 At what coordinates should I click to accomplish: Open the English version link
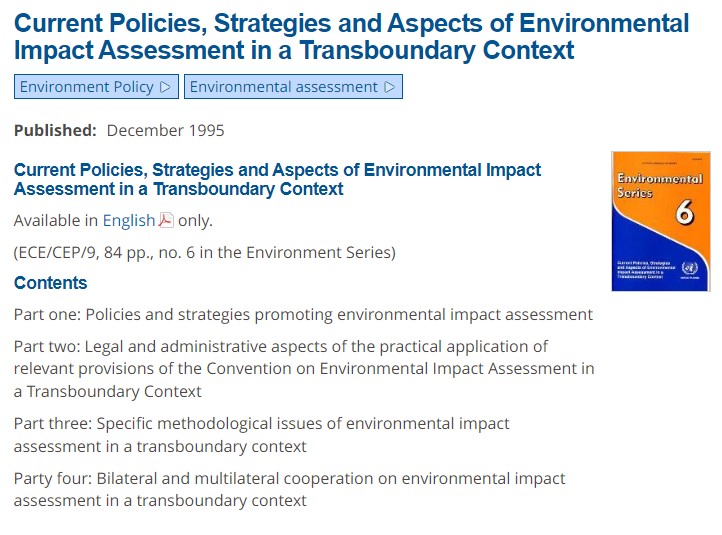128,221
